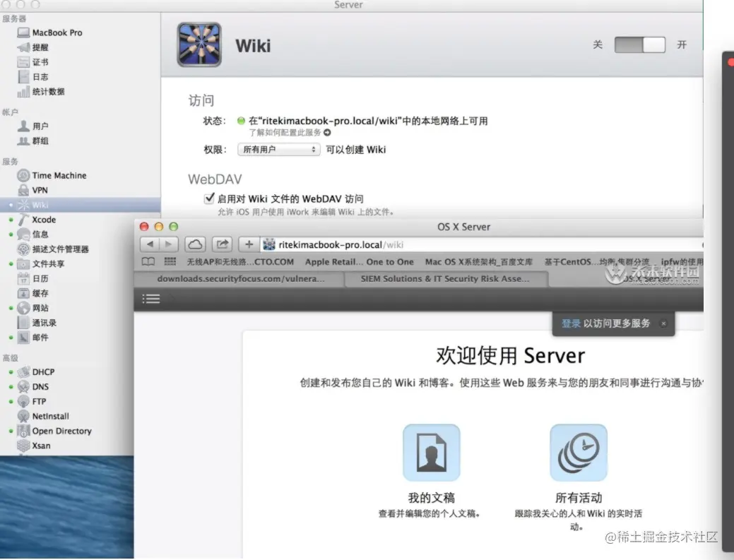Open the Xcode service
Viewport: 734px width, 560px height.
pos(37,220)
